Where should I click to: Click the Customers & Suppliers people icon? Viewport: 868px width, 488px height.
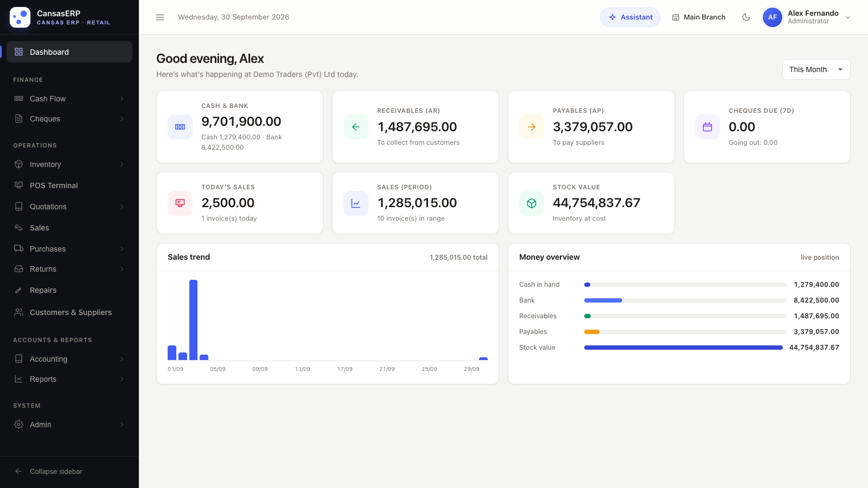(x=18, y=312)
